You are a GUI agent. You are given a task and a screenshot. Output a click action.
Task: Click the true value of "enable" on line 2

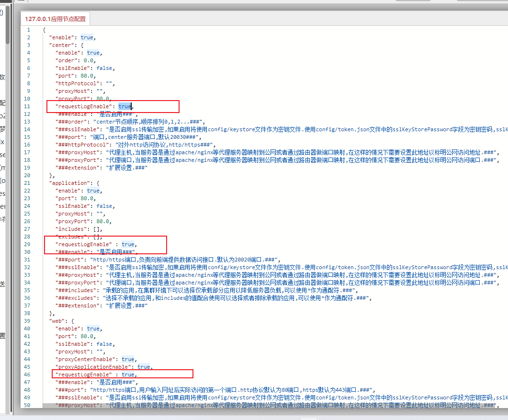click(x=87, y=37)
